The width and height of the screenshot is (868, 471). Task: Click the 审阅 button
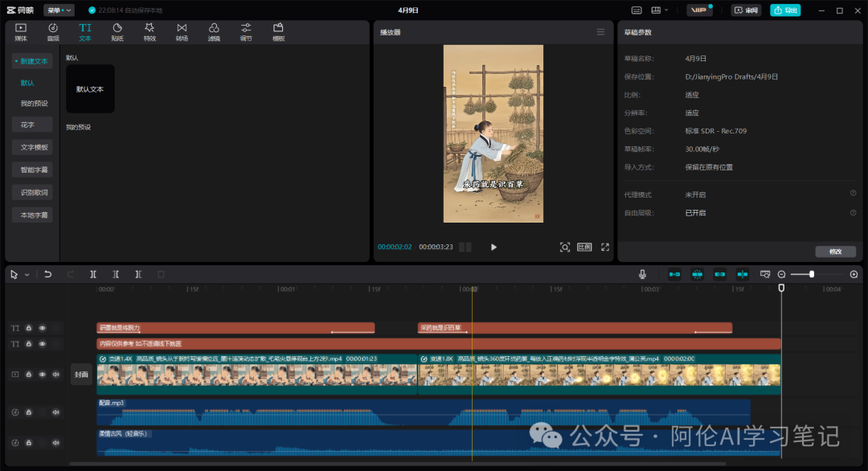tap(746, 10)
